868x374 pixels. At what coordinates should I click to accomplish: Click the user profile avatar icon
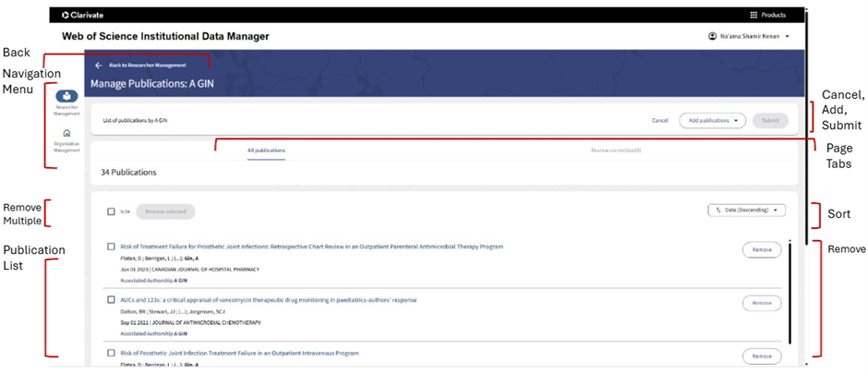pyautogui.click(x=712, y=36)
